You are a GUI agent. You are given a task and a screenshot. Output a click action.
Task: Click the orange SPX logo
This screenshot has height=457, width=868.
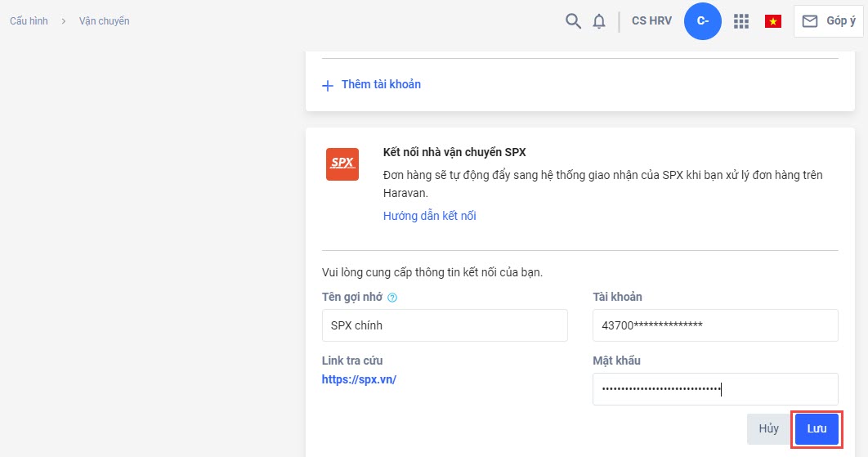coord(342,163)
